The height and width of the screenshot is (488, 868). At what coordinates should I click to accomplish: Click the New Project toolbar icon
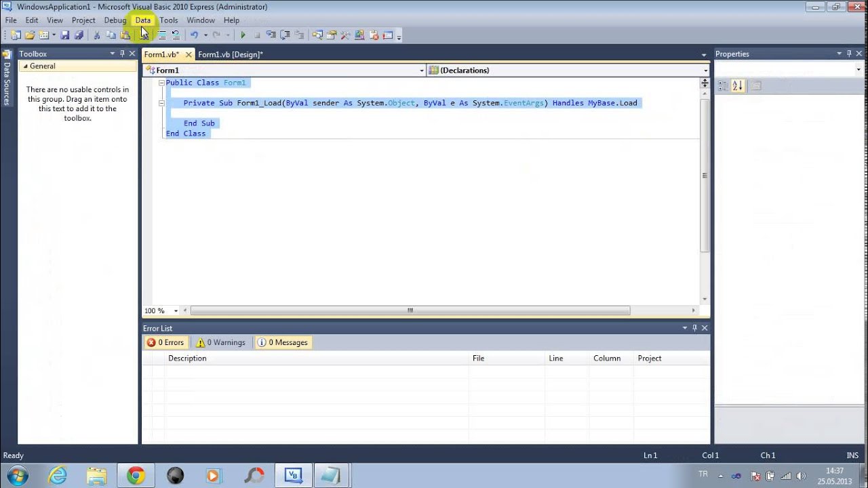click(x=15, y=35)
